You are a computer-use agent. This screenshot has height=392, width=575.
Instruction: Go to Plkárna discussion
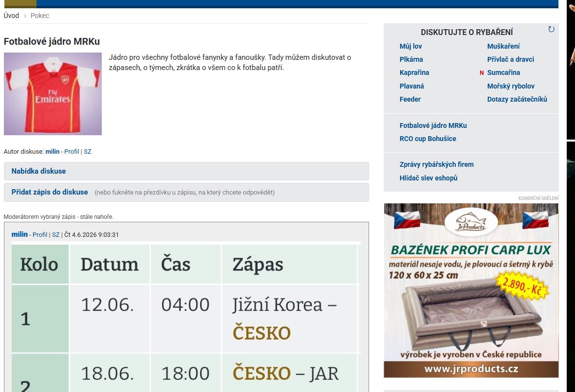(411, 59)
